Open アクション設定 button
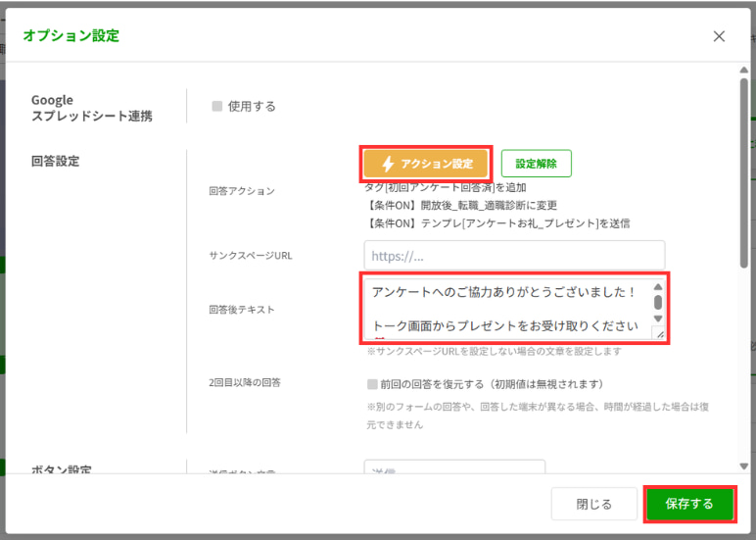 point(426,164)
